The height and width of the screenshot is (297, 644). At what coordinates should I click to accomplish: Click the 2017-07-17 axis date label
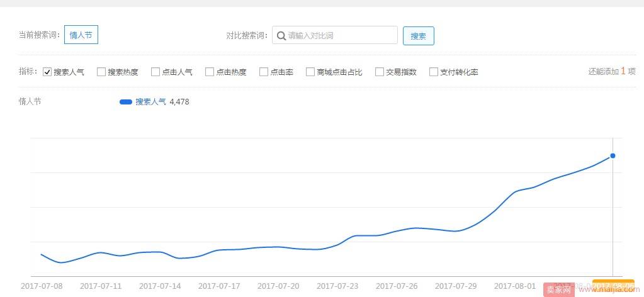pyautogui.click(x=219, y=286)
